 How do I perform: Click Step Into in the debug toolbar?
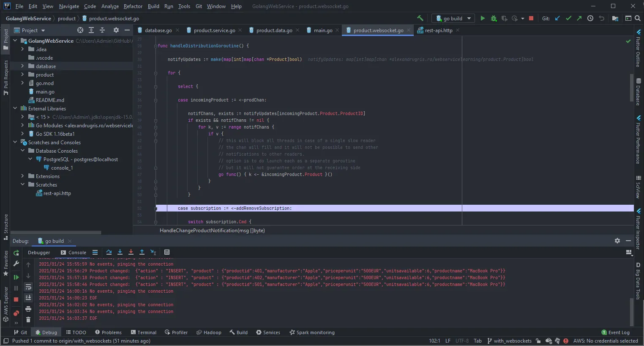pyautogui.click(x=120, y=252)
